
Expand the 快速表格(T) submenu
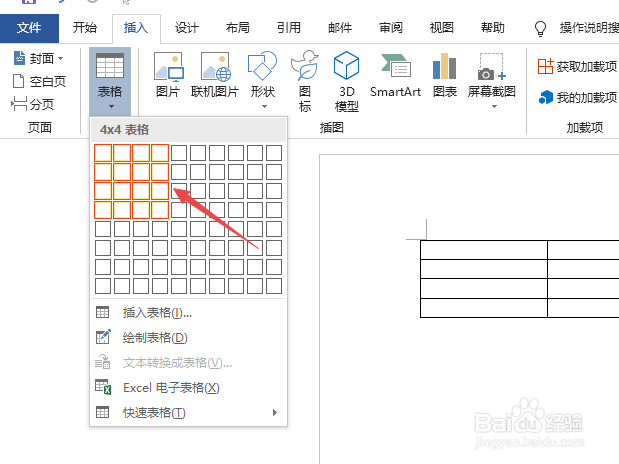pyautogui.click(x=188, y=412)
